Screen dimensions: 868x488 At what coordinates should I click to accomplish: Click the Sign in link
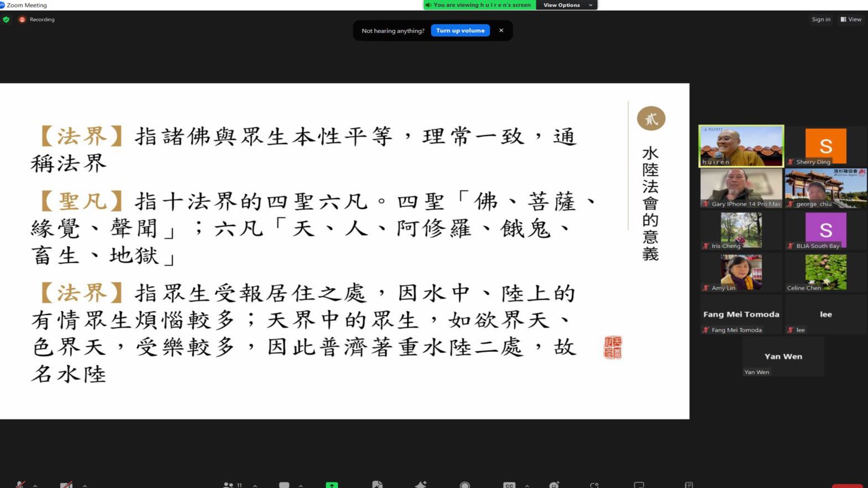(x=821, y=19)
